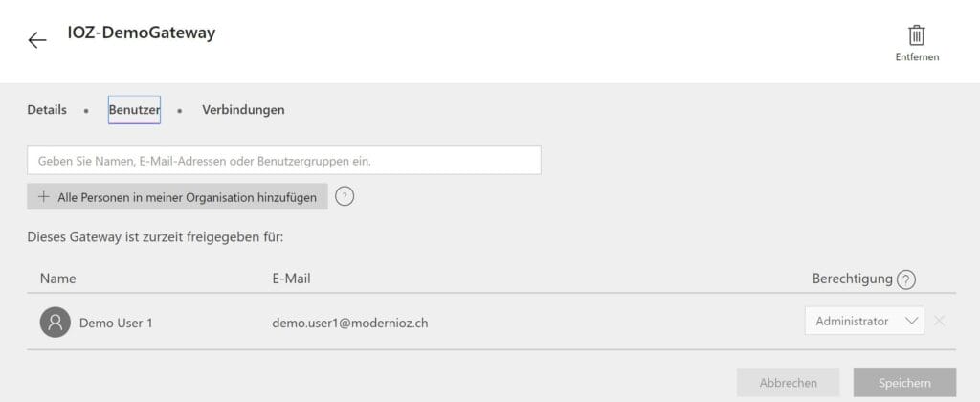Click the Name column header
This screenshot has width=980, height=402.
click(57, 279)
